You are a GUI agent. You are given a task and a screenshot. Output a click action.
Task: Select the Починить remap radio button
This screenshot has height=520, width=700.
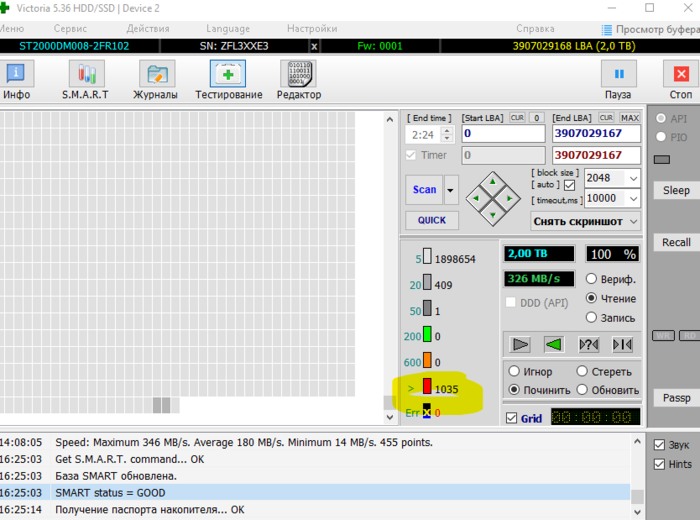pyautogui.click(x=514, y=390)
